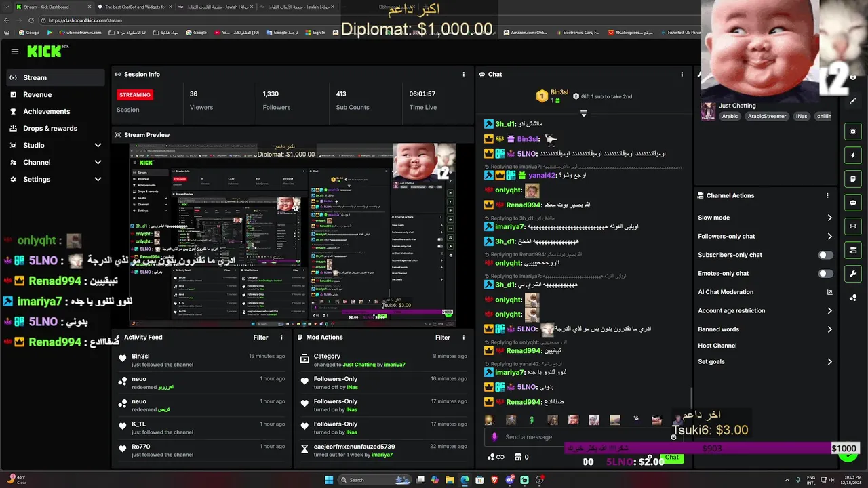Click the Arabic stream tag
The height and width of the screenshot is (488, 868).
(730, 116)
